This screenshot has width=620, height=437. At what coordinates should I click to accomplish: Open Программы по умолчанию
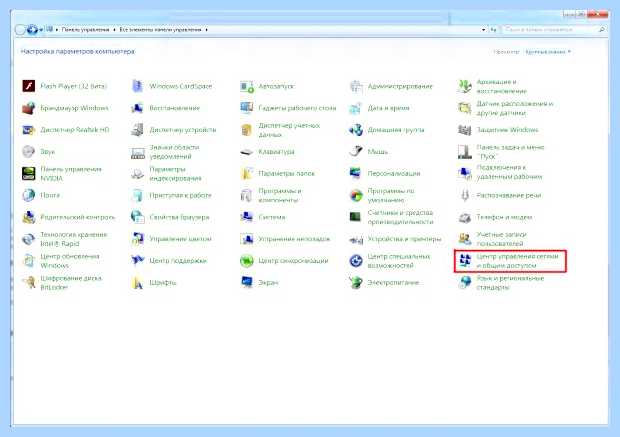click(382, 195)
